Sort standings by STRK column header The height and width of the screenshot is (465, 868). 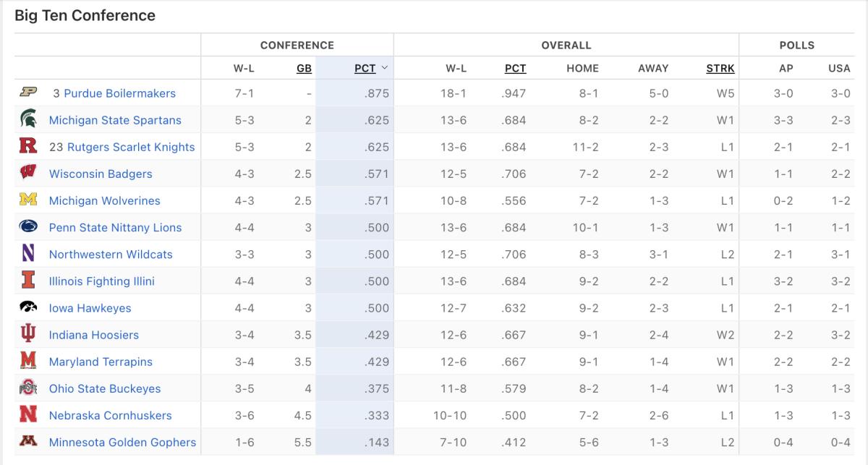pyautogui.click(x=720, y=68)
